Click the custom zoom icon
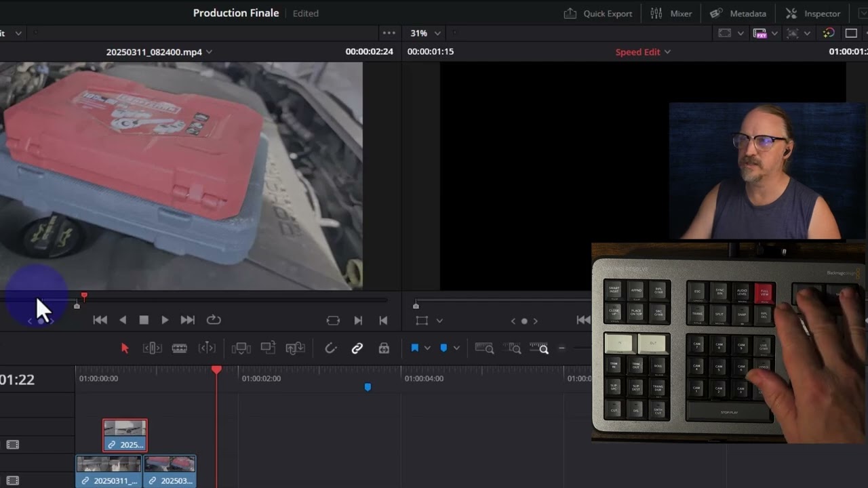The width and height of the screenshot is (868, 488). pyautogui.click(x=538, y=348)
